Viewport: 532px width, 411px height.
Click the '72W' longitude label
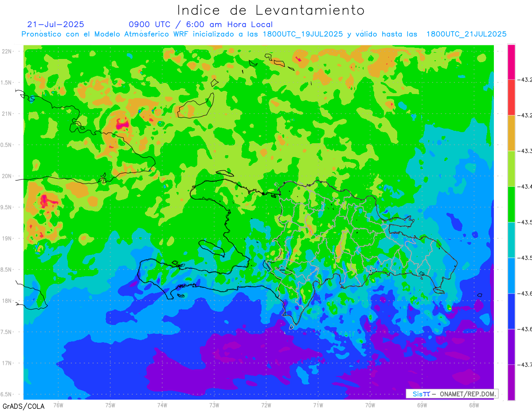266,405
